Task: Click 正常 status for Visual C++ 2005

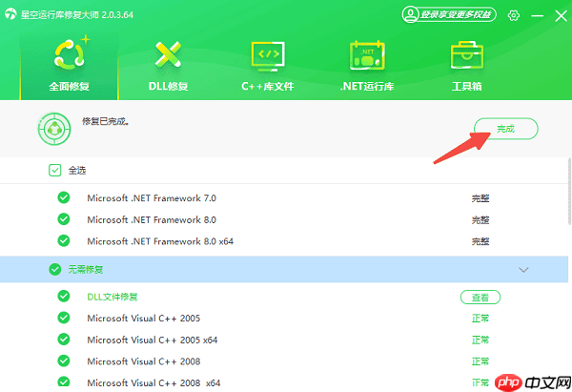Action: tap(480, 319)
